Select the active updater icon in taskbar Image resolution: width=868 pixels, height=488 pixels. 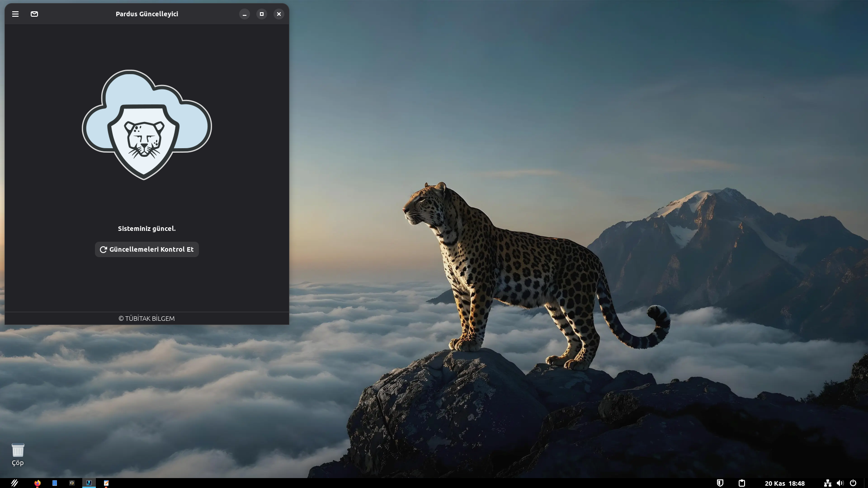pyautogui.click(x=89, y=483)
